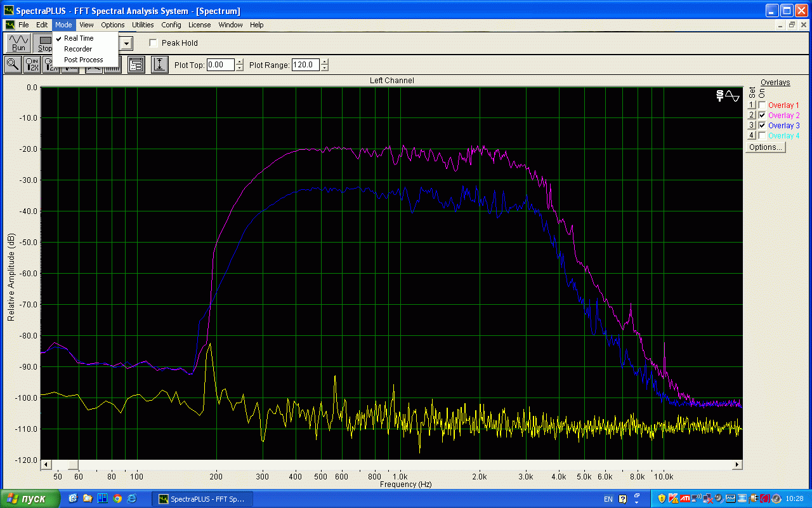Toggle the Peak Hold checkbox

(153, 43)
